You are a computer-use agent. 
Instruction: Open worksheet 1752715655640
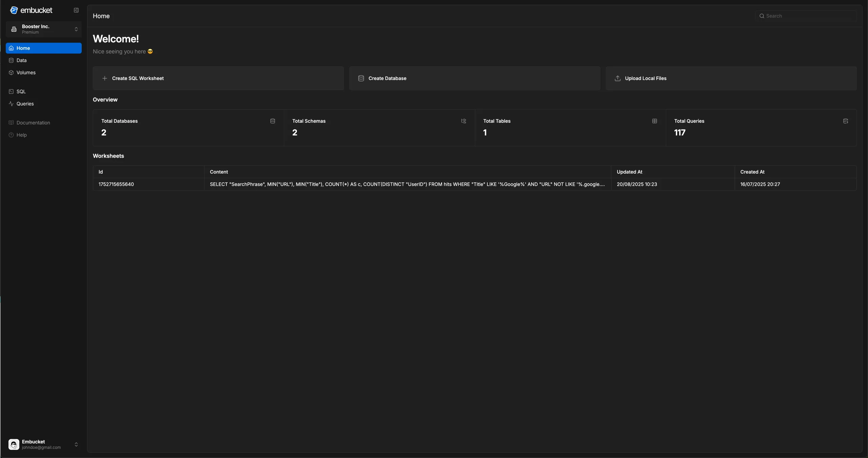point(116,184)
